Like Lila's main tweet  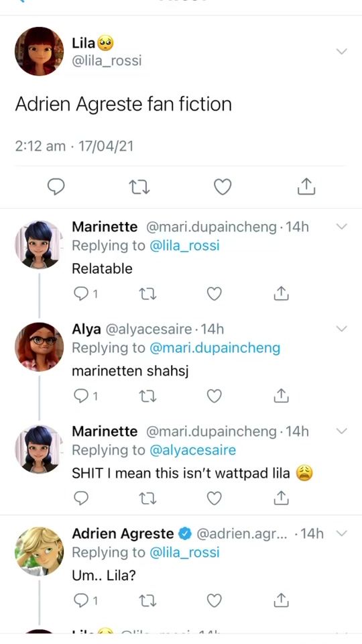point(223,187)
